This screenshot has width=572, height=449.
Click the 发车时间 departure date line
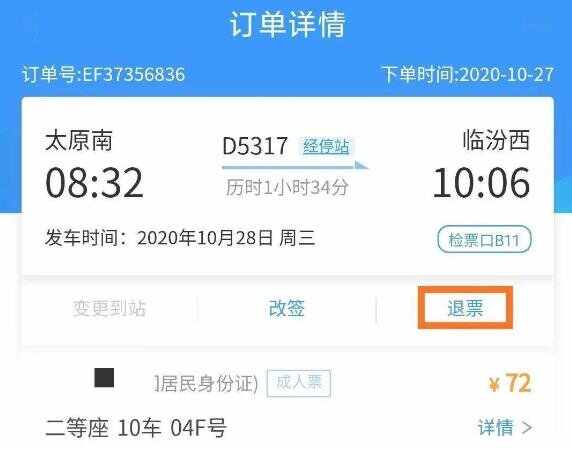[180, 238]
